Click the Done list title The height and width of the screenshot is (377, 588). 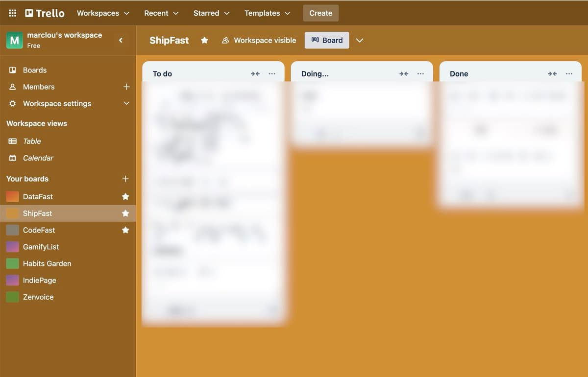(x=459, y=73)
